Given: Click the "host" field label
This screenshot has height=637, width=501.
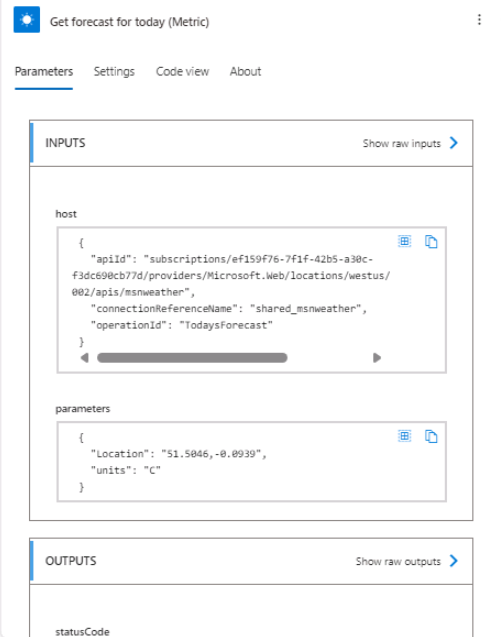Looking at the screenshot, I should click(66, 214).
